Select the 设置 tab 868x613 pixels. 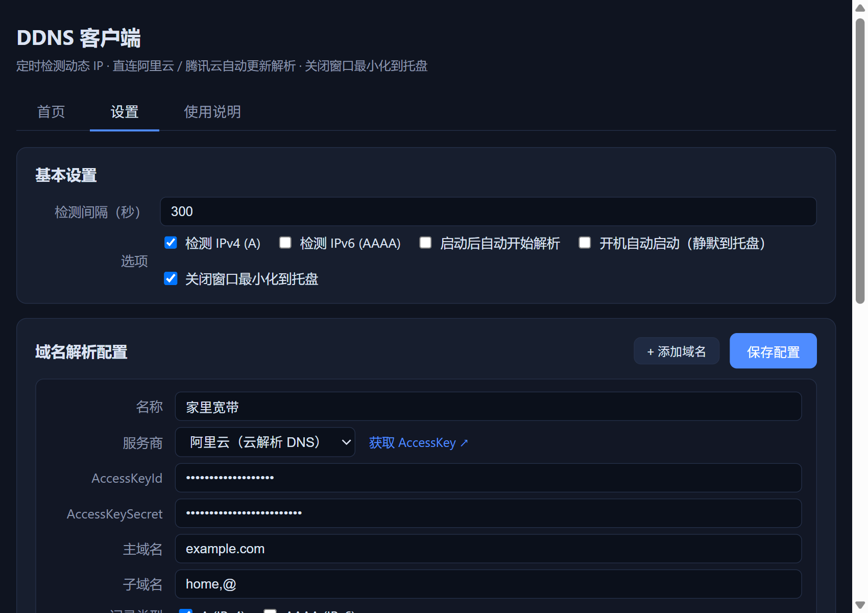coord(125,112)
